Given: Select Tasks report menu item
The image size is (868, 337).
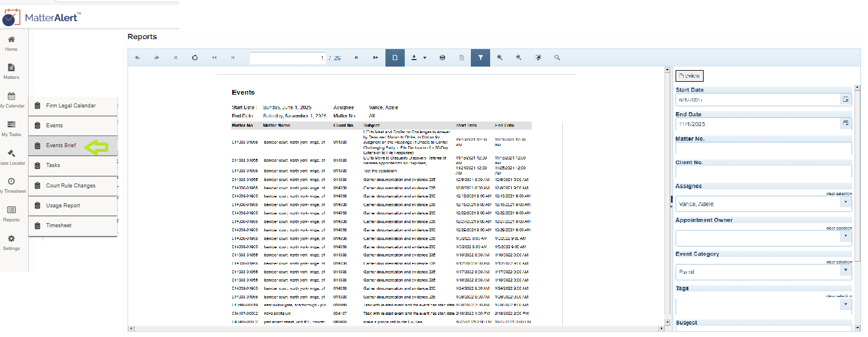Looking at the screenshot, I should coord(73,165).
